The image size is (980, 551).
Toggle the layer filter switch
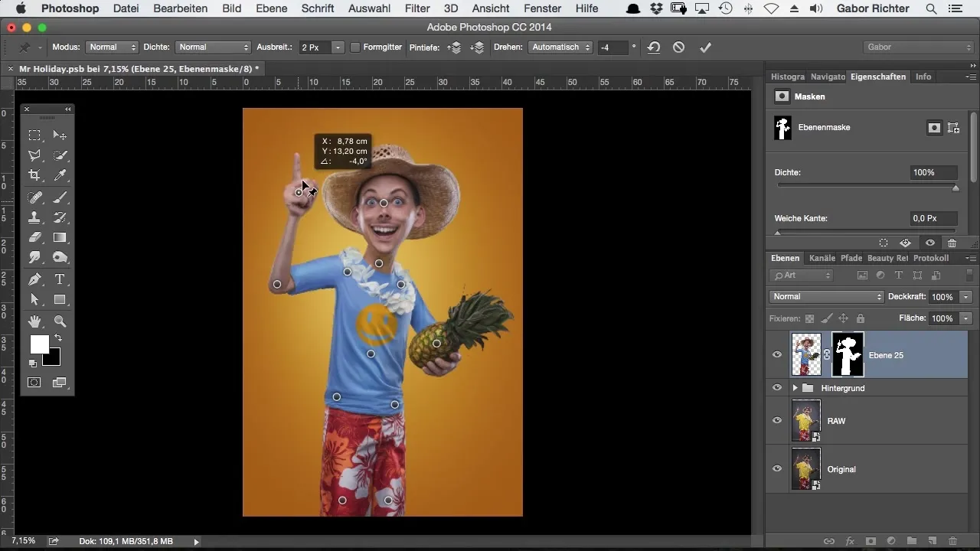(970, 275)
